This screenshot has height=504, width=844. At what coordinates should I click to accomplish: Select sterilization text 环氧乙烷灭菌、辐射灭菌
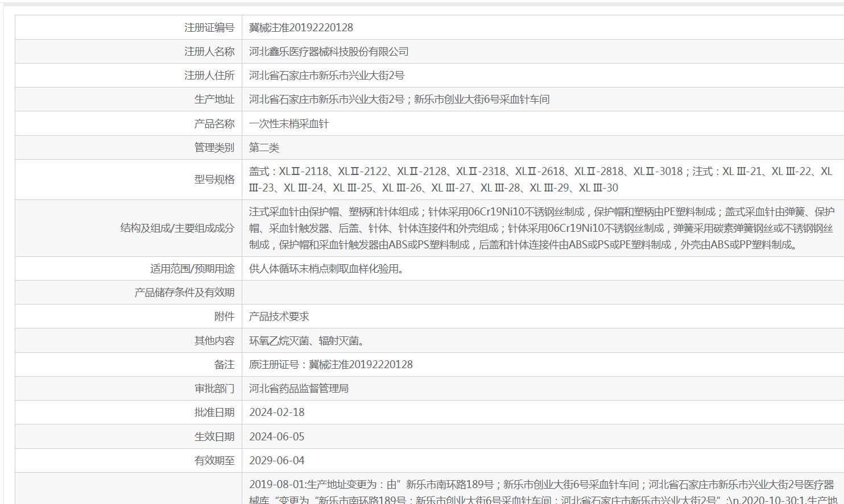click(307, 340)
